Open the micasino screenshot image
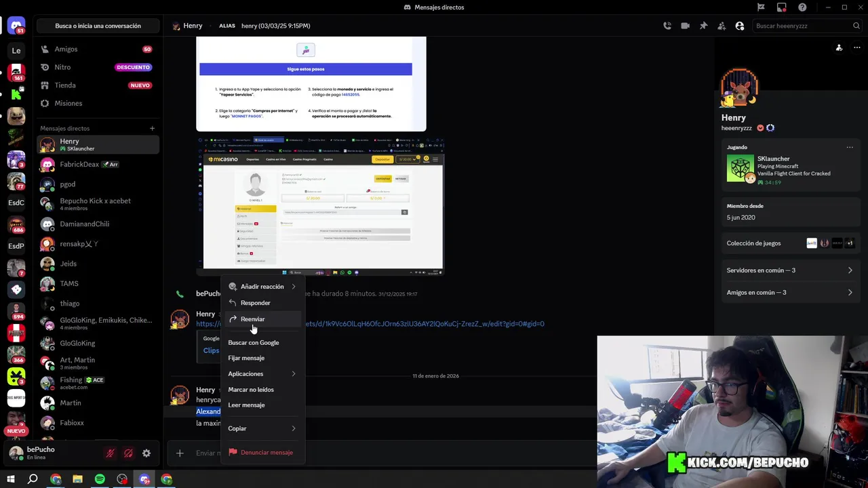Screen dimensions: 868x488 [x=321, y=206]
